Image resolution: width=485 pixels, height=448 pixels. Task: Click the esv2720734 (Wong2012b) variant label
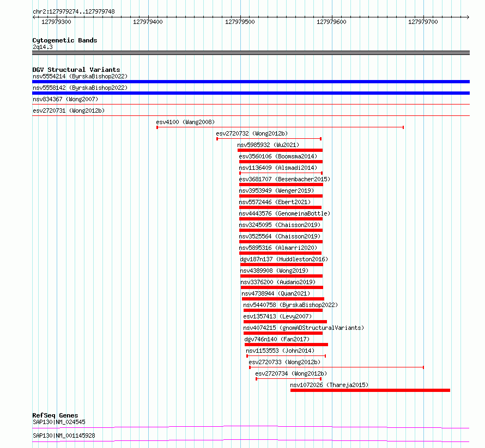[291, 373]
